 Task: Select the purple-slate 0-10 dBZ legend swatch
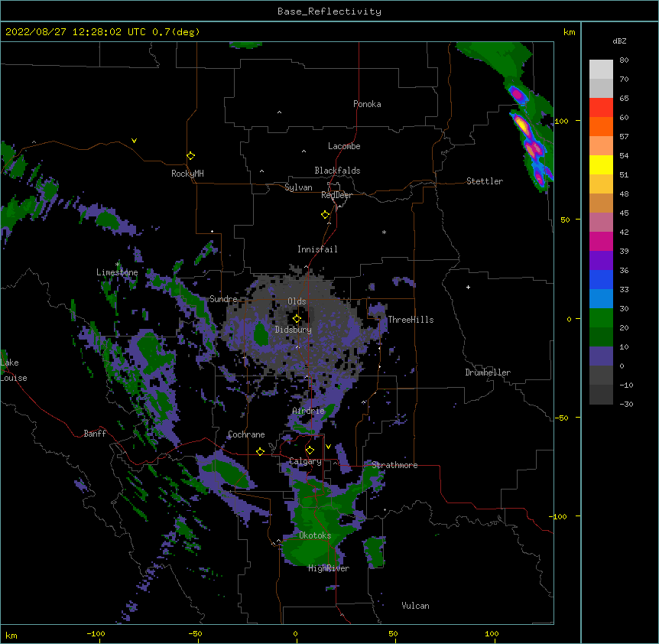click(x=601, y=356)
